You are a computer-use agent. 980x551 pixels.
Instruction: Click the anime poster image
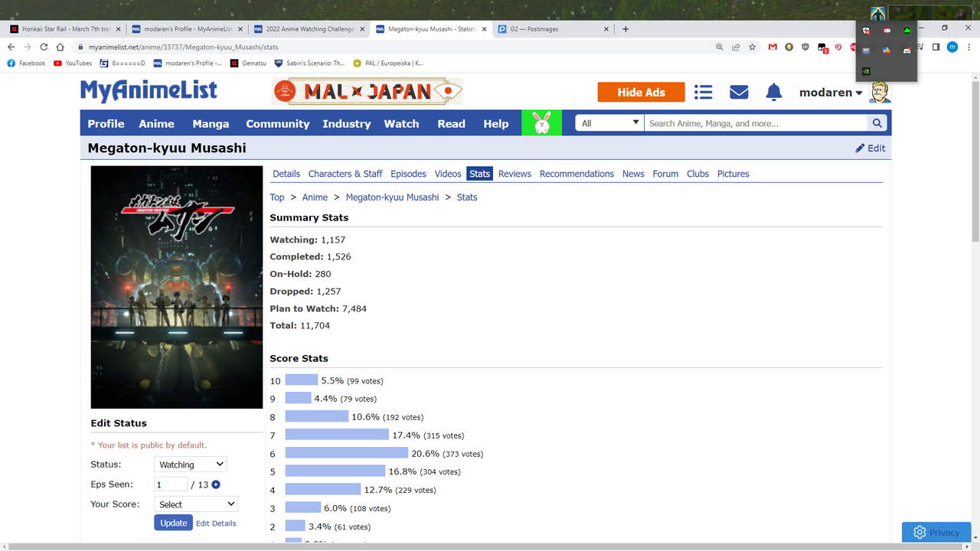click(177, 287)
